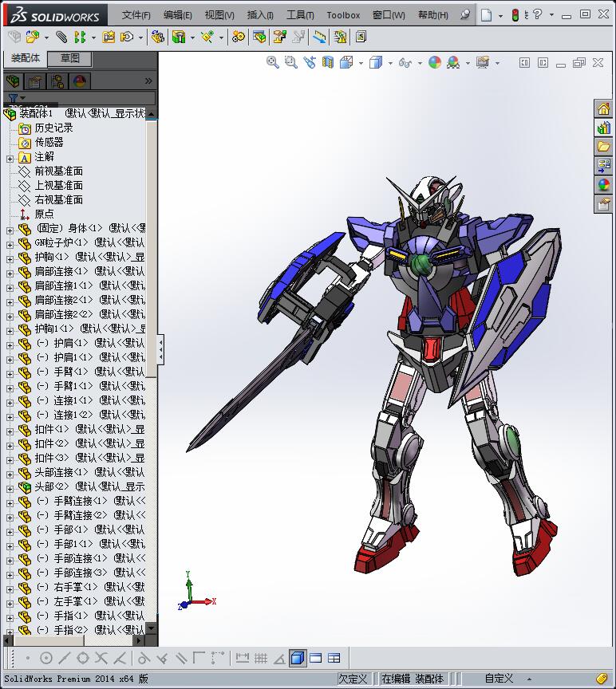This screenshot has height=689, width=616.
Task: Open the FeatureManager design tree tab
Action: click(x=14, y=81)
